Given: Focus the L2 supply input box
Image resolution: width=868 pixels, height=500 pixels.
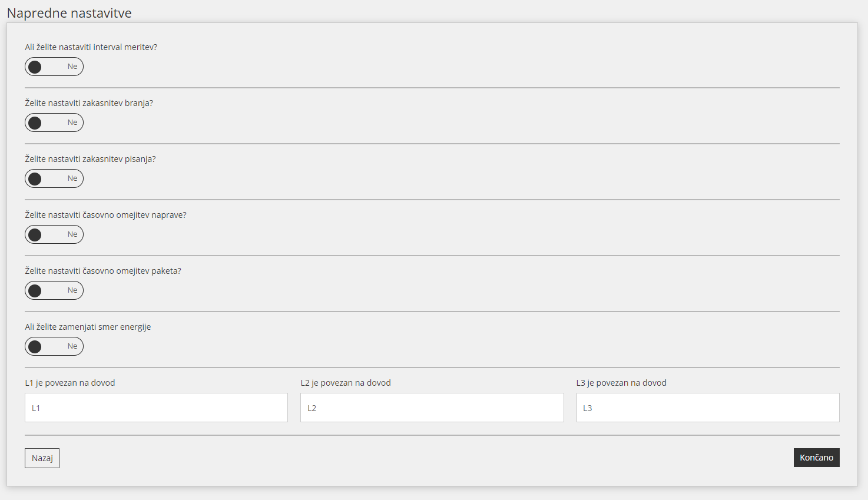Looking at the screenshot, I should point(432,408).
